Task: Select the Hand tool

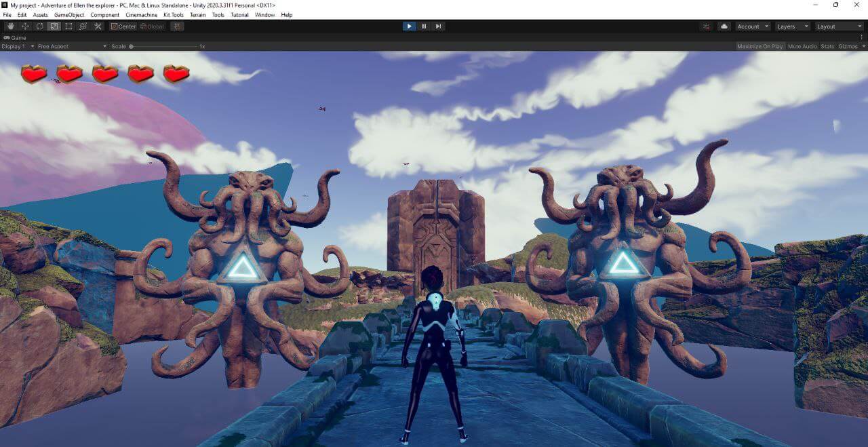Action: (10, 26)
